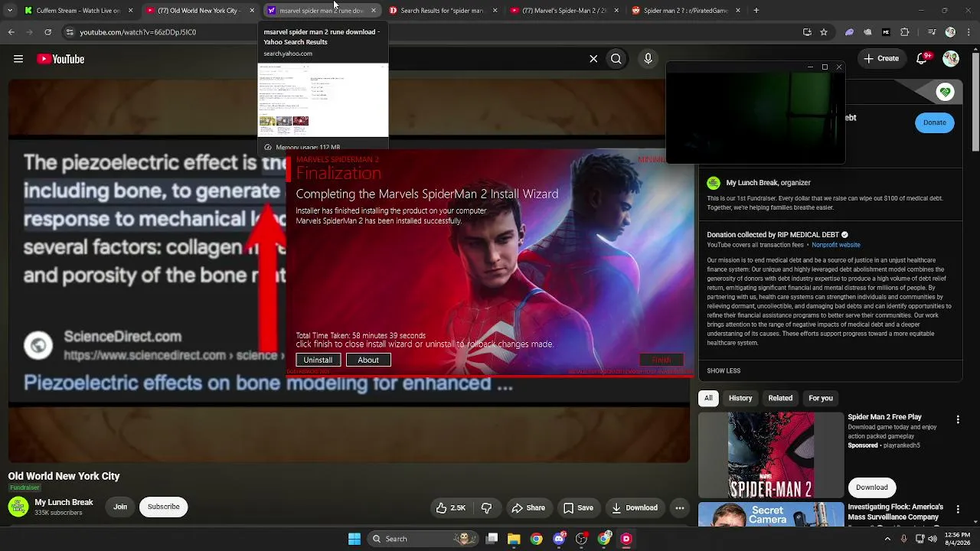Open the Spider Man 2 Free Play ad title

click(x=884, y=417)
